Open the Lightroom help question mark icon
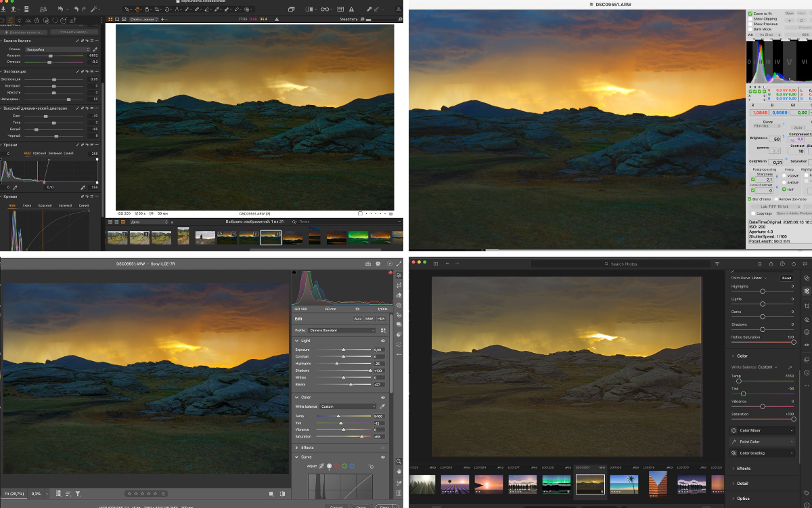This screenshot has width=812, height=508. pyautogui.click(x=783, y=263)
